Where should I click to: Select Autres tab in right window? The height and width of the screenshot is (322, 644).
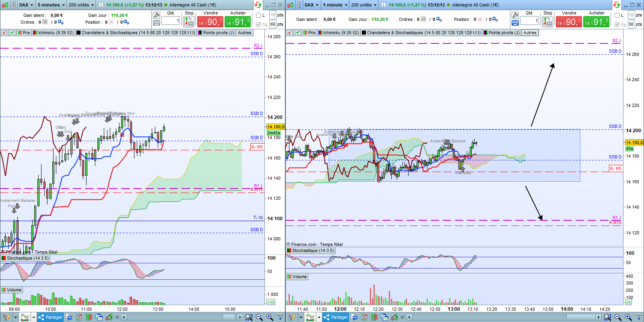(530, 33)
